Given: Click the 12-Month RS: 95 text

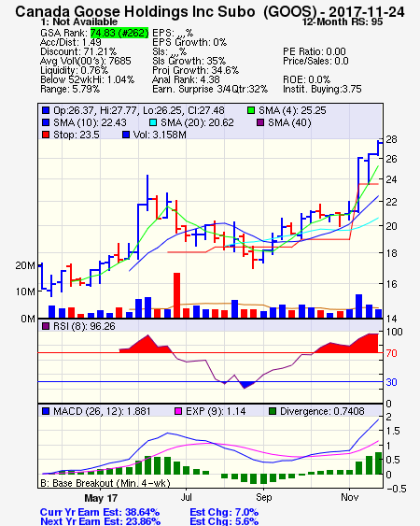Looking at the screenshot, I should coord(343,22).
